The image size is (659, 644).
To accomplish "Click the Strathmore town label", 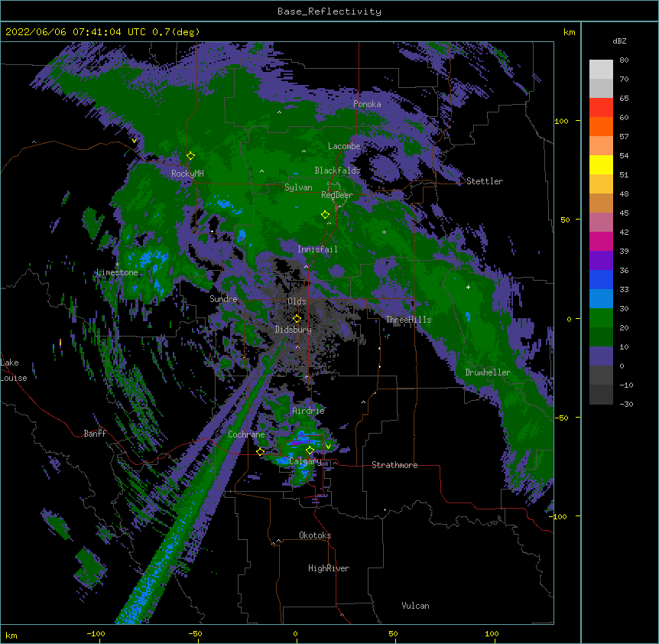I will coord(394,465).
